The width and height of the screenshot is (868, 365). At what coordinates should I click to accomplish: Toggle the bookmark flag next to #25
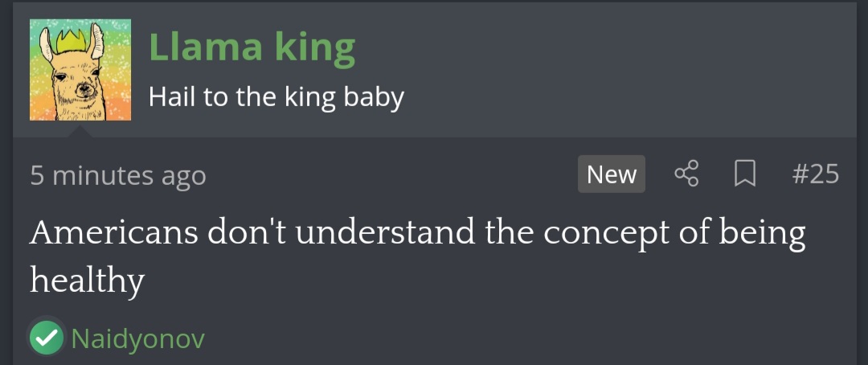(745, 174)
